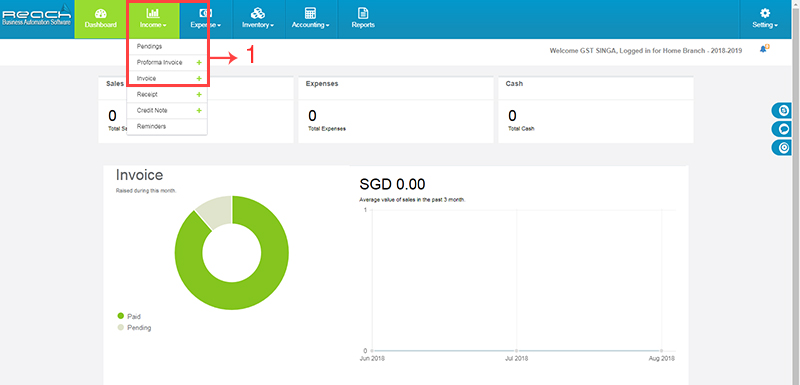
Task: Toggle the Paid legend item
Action: pyautogui.click(x=129, y=316)
